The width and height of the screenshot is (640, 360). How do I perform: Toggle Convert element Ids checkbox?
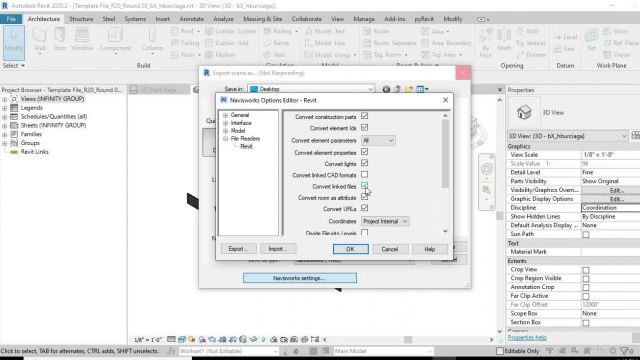[364, 128]
